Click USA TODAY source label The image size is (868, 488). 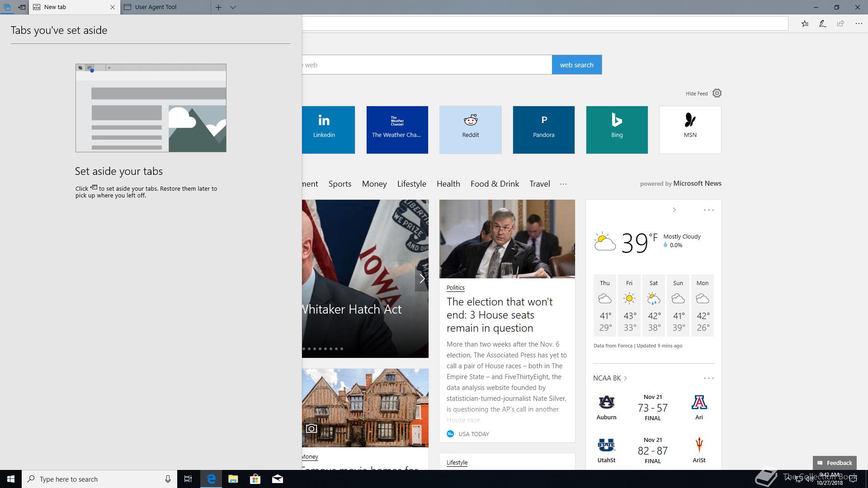[473, 434]
